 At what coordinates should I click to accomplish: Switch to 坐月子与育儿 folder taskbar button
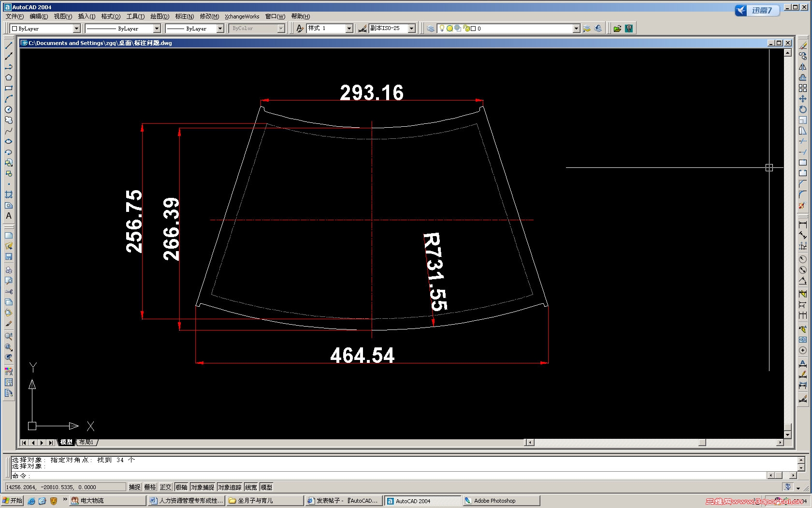click(265, 501)
